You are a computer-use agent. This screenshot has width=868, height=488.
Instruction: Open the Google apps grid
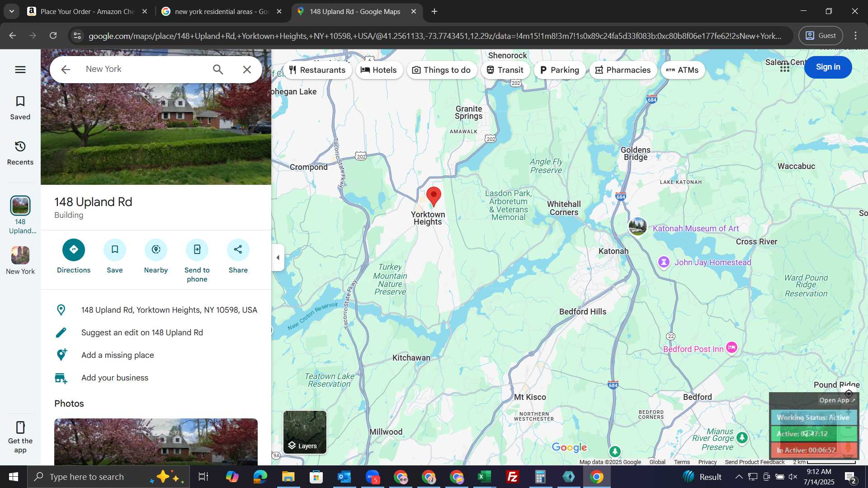click(785, 68)
